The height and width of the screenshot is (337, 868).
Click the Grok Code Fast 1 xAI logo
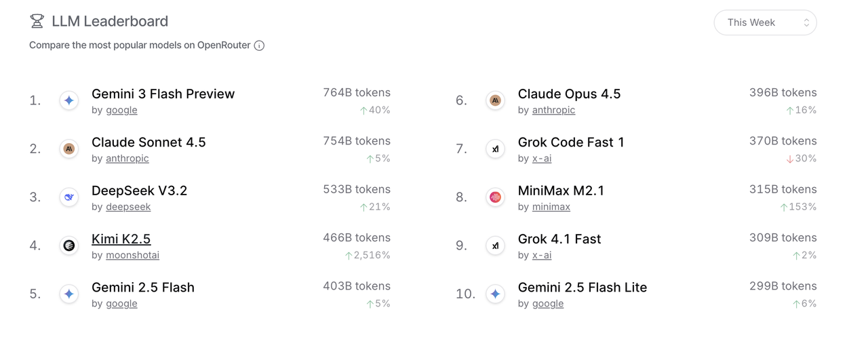(x=496, y=148)
